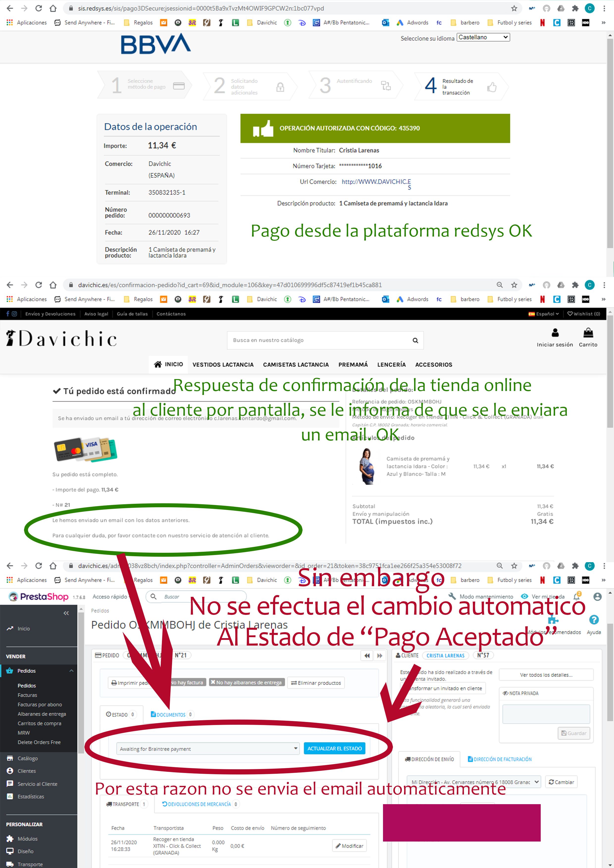Open Inicio dashboard in PrestaShop sidebar
614x868 pixels.
click(24, 629)
